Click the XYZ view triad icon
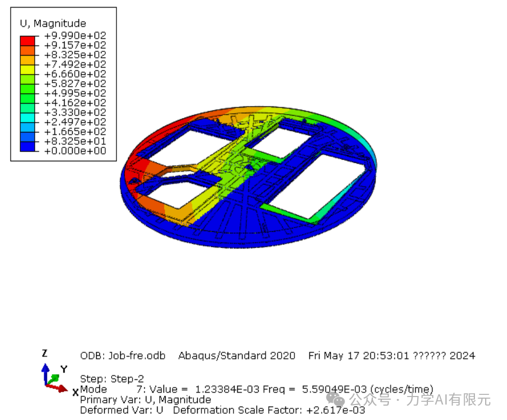The image size is (507, 420). coord(60,374)
